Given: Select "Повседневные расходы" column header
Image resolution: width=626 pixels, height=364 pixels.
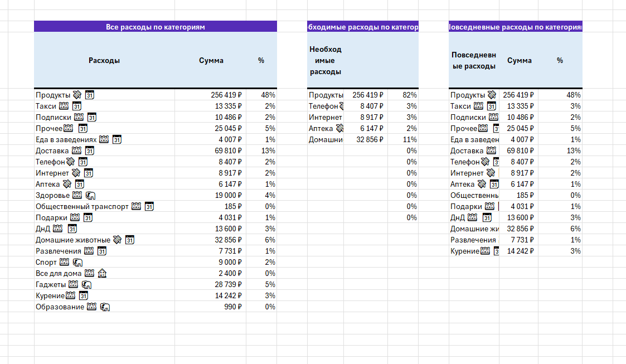Looking at the screenshot, I should point(474,60).
